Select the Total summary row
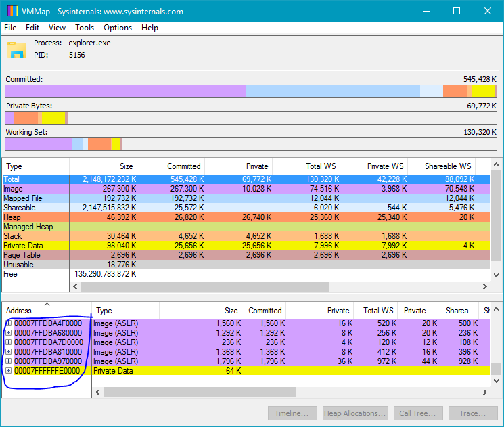Screen dimensions: 504x427 pyautogui.click(x=246, y=179)
